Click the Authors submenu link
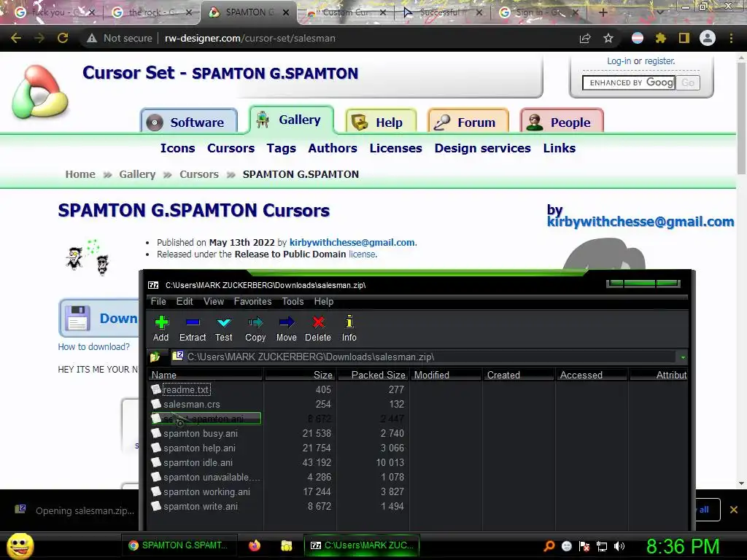 (333, 148)
